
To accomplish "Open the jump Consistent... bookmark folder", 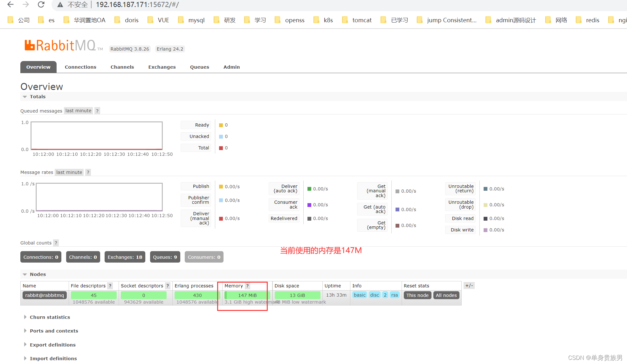I will coord(447,20).
